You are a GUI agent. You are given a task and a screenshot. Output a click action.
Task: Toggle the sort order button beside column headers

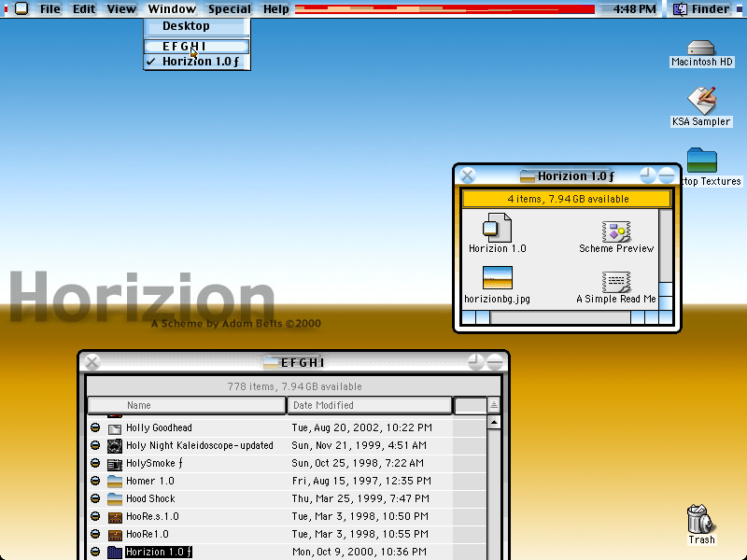[494, 405]
